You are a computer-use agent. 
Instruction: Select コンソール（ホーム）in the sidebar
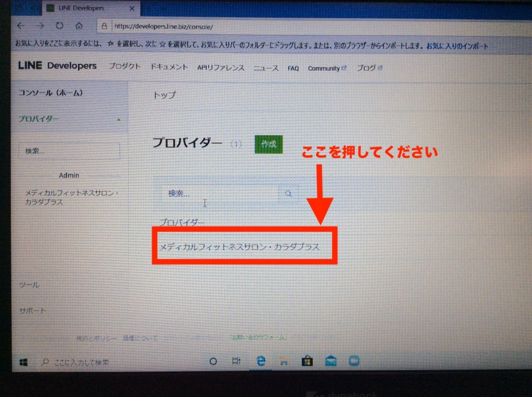50,92
